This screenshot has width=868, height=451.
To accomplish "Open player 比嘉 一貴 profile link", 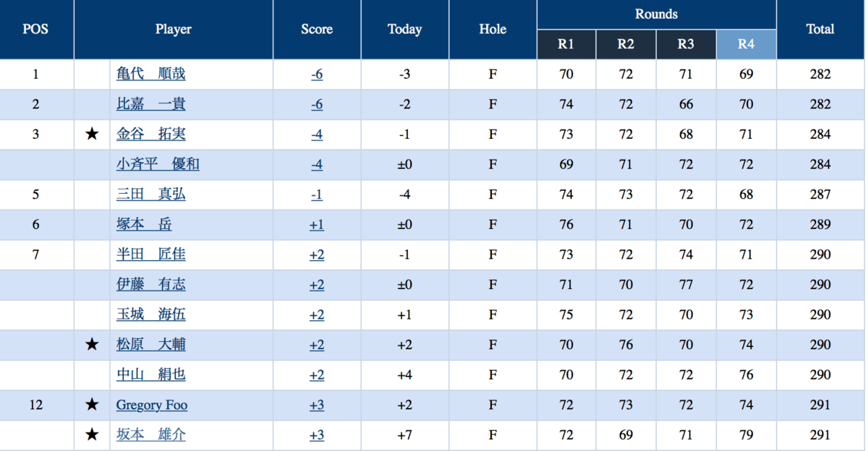I will pyautogui.click(x=151, y=104).
